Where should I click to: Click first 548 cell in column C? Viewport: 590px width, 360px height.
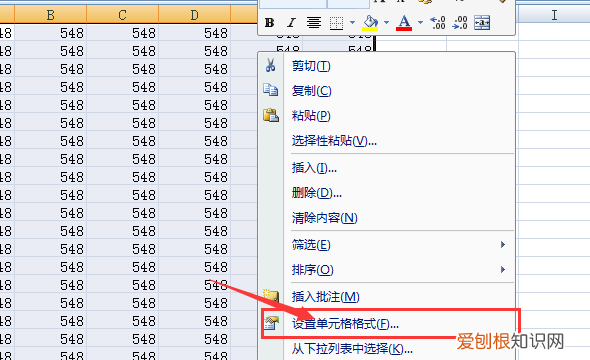click(x=123, y=33)
